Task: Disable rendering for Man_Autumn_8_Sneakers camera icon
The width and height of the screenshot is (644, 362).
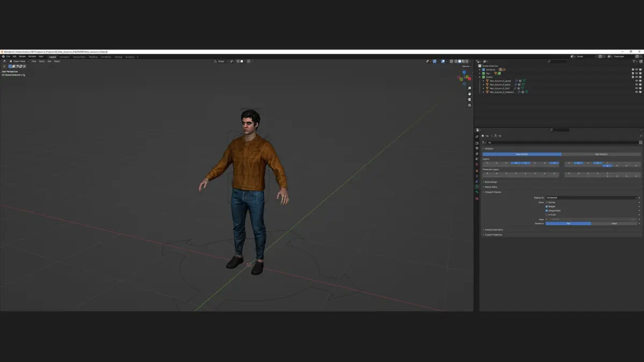Action: click(x=640, y=92)
